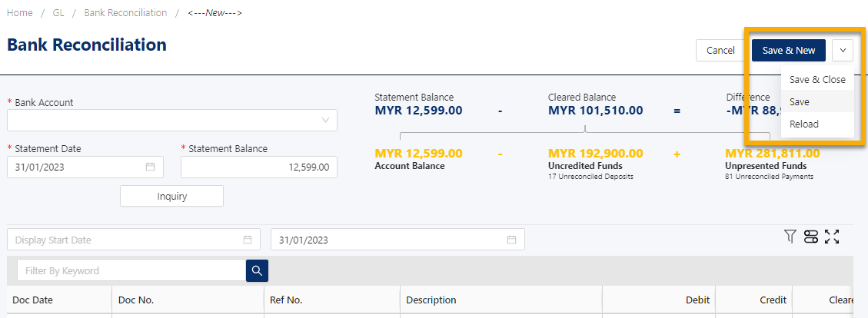Open the Statement Date calendar icon
Image resolution: width=868 pixels, height=318 pixels.
click(150, 167)
